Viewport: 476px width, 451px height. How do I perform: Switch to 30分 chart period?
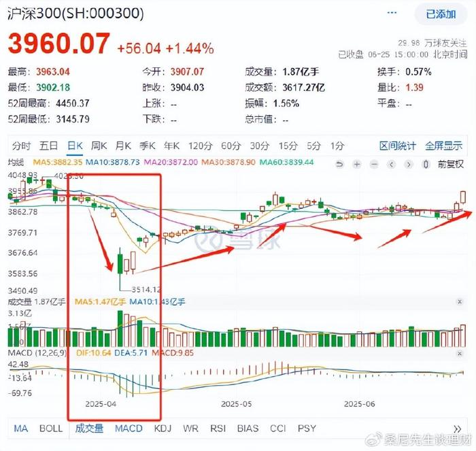(260, 146)
